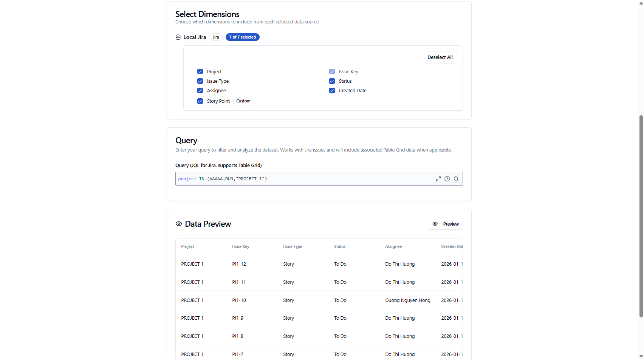Viewport: 644px width, 359px height.
Task: Click the disabled Issue Key checkbox
Action: [x=332, y=71]
